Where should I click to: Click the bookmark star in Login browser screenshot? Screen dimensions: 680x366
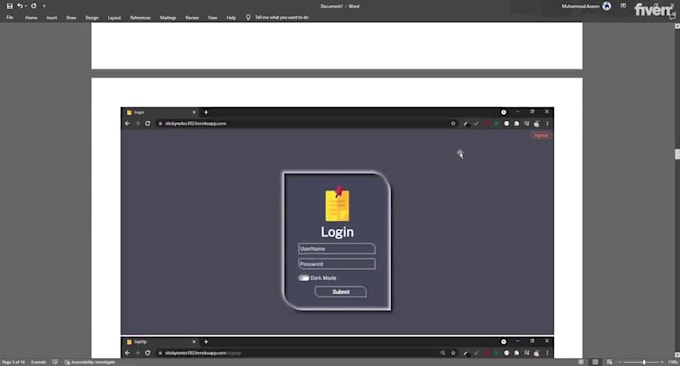(x=453, y=124)
